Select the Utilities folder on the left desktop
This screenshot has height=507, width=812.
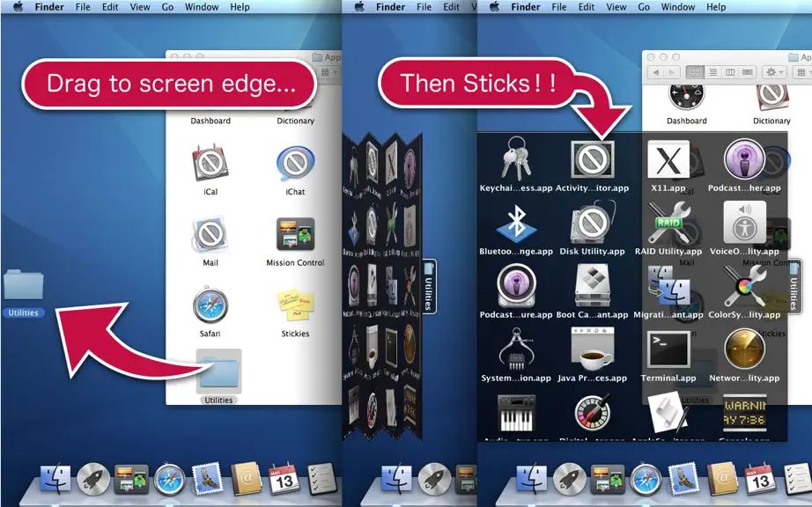click(23, 284)
